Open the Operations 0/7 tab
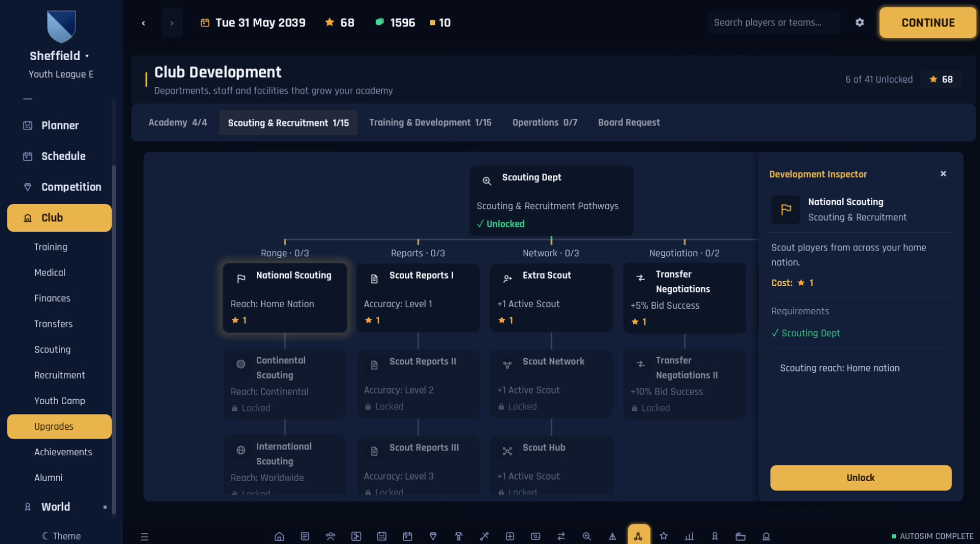The height and width of the screenshot is (544, 980). click(545, 122)
